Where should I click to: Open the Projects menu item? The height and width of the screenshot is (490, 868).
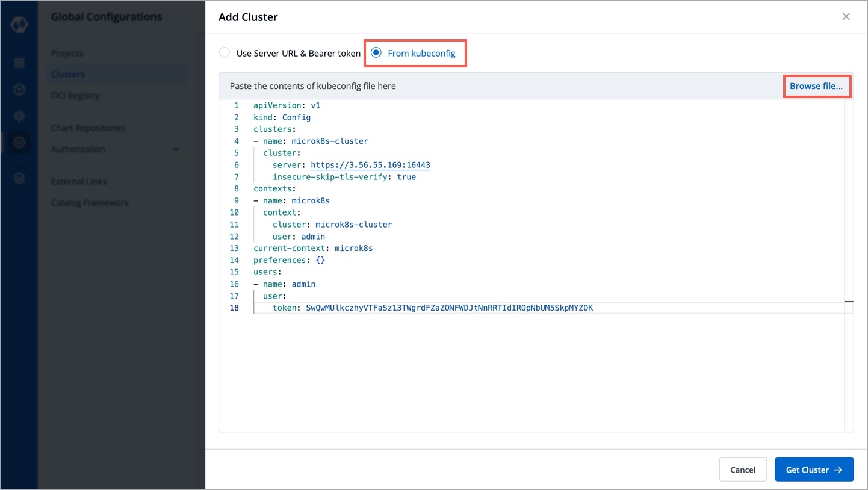click(x=67, y=54)
